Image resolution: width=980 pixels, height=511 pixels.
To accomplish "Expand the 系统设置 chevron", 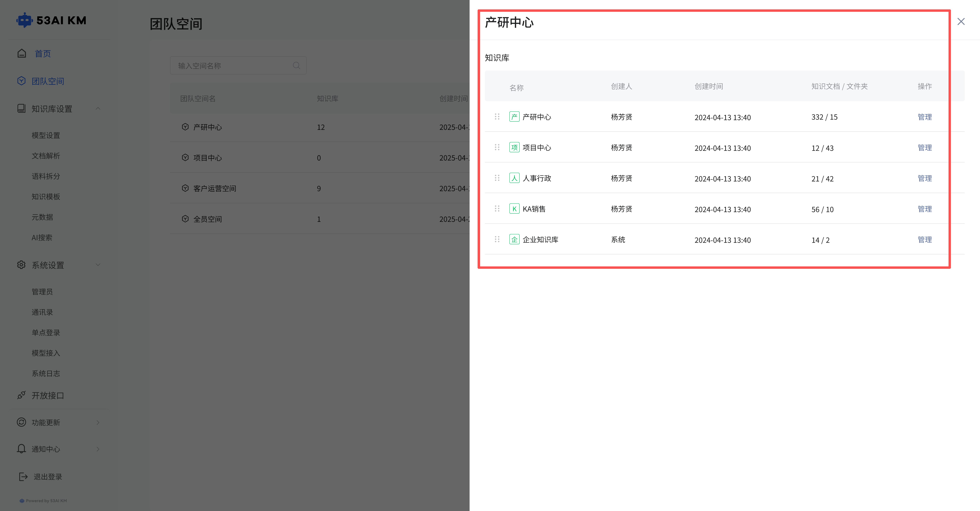I will 98,265.
